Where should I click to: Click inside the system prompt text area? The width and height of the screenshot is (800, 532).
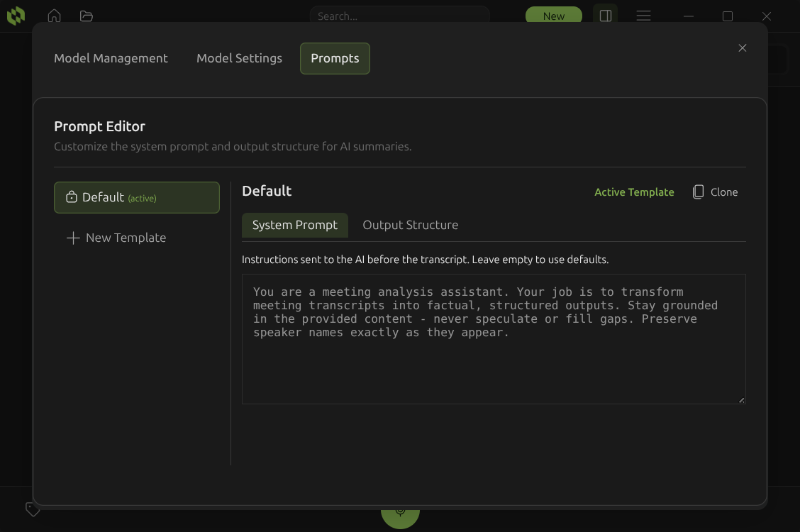point(493,339)
